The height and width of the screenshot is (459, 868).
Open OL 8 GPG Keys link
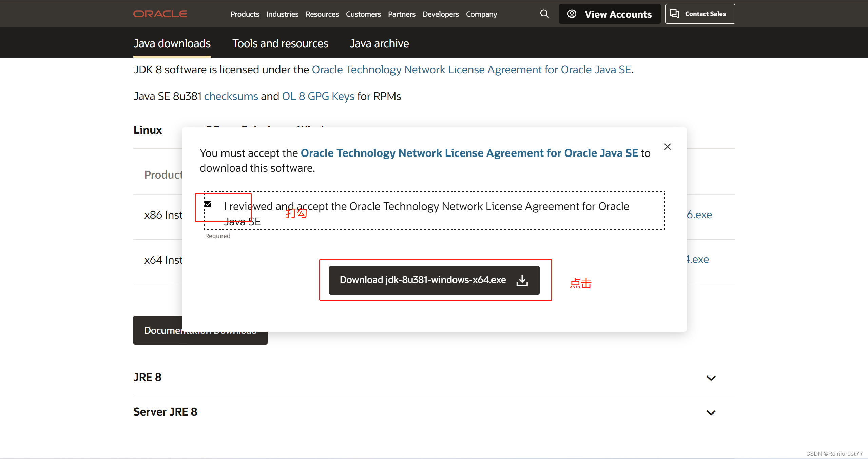coord(318,96)
